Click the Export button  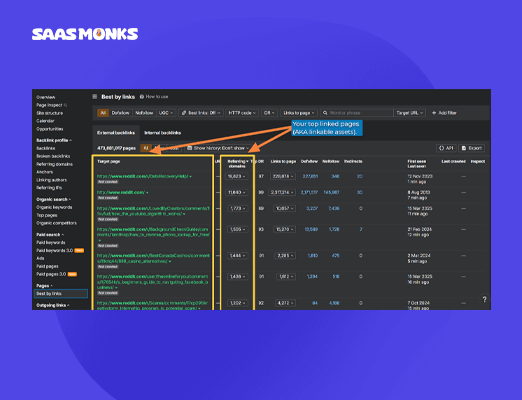tap(472, 148)
